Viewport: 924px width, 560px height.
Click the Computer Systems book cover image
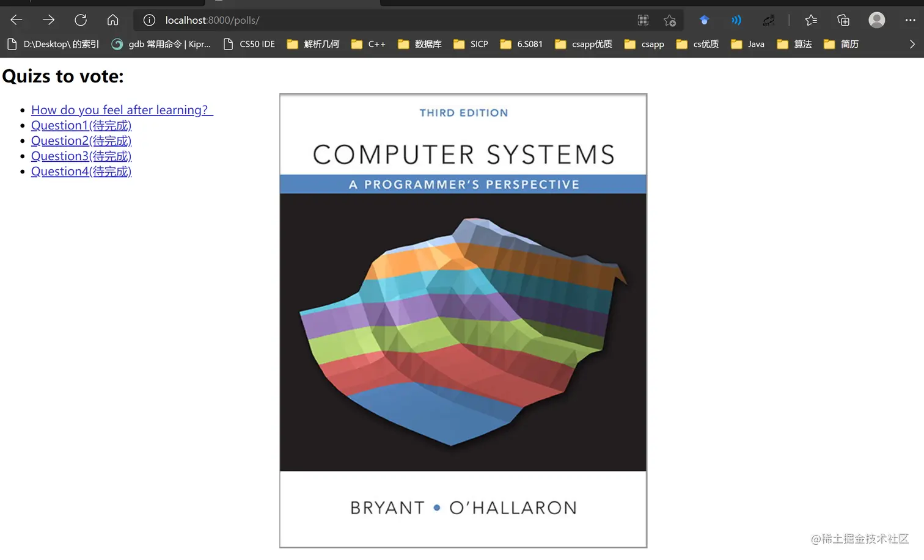coord(463,321)
